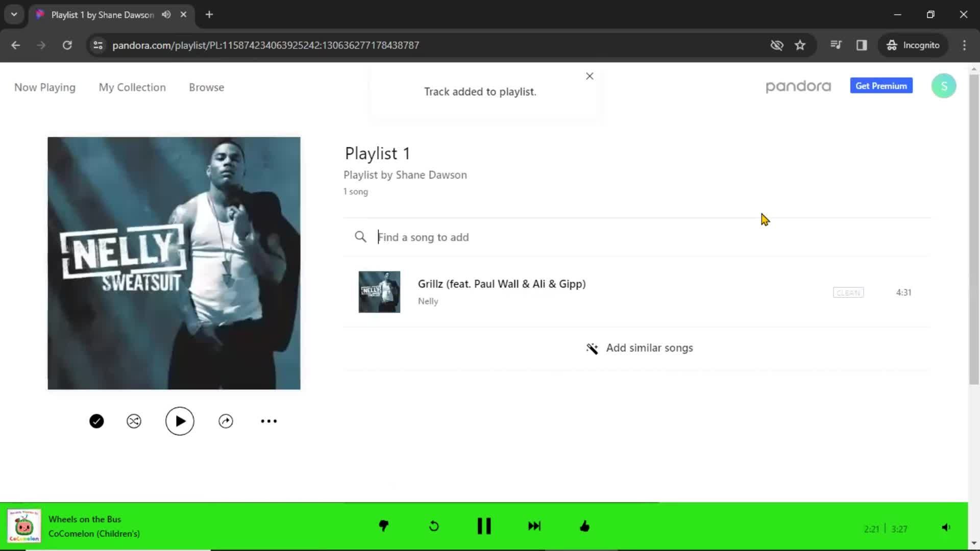Screen dimensions: 980x551
Task: Click the skip to next track icon
Action: pyautogui.click(x=535, y=526)
